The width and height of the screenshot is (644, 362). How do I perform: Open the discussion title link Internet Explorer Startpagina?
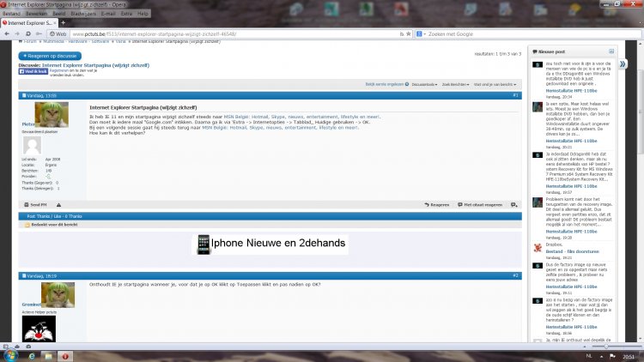(x=95, y=65)
